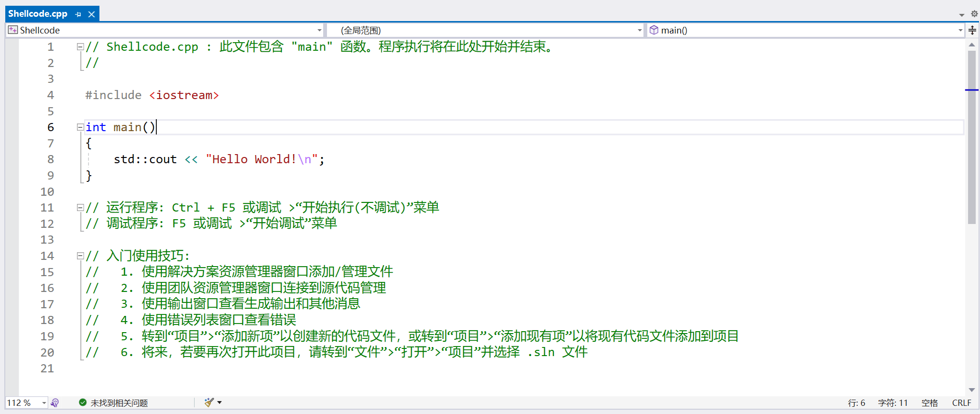Screen dimensions: 980x414
Task: Run code cleanup with the broom icon
Action: [x=208, y=403]
